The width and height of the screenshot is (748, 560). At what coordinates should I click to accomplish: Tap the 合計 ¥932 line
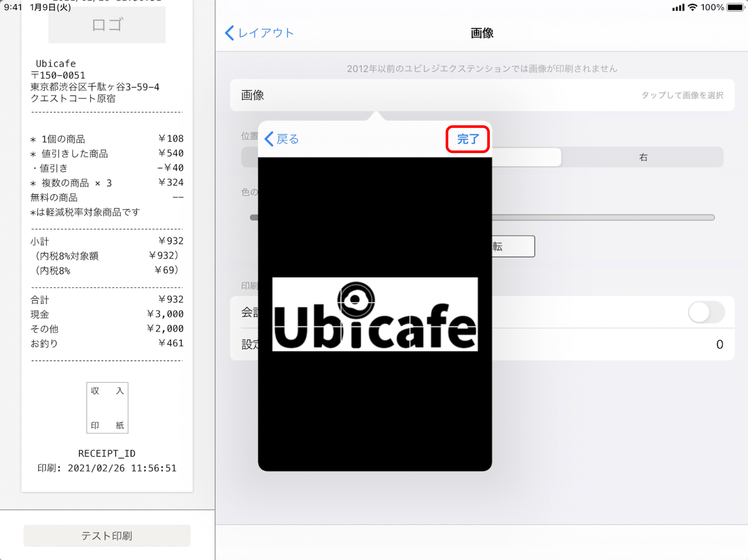(107, 299)
